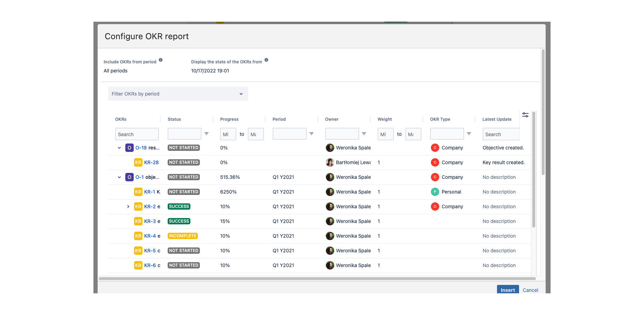644x315 pixels.
Task: Open the KR-3 key result link
Action: 150,221
